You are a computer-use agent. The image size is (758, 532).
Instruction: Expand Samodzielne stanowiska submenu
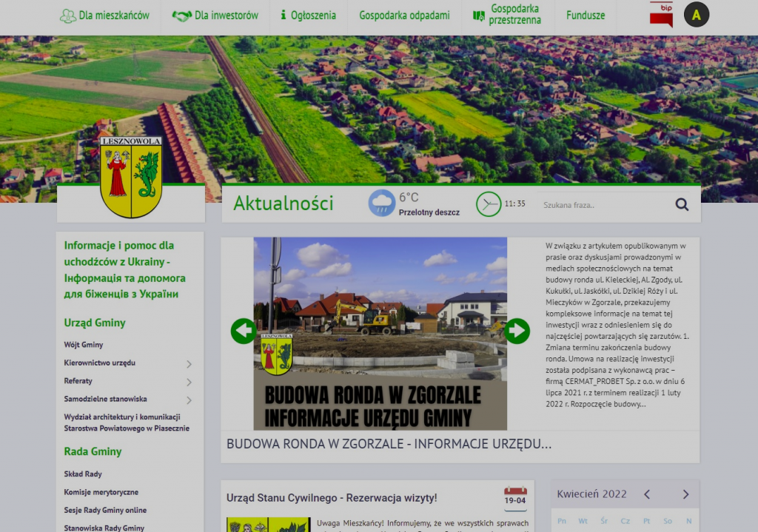(189, 400)
